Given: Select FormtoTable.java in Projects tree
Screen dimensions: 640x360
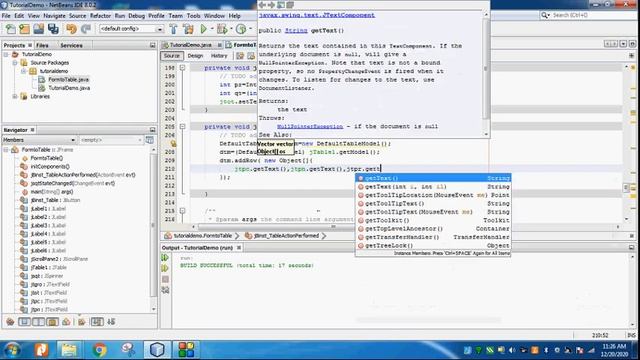Looking at the screenshot, I should (x=68, y=80).
